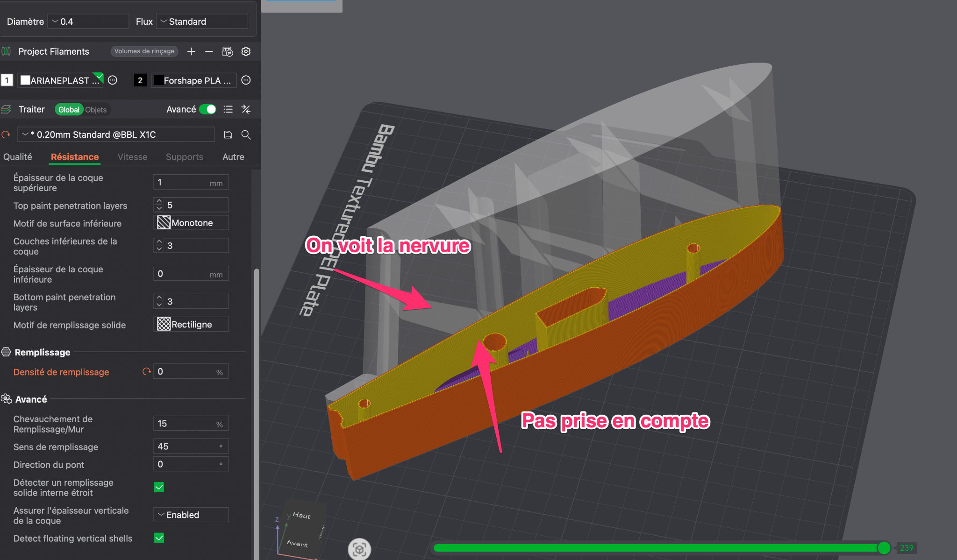The image size is (957, 560).
Task: Click the green layer slider handle
Action: (884, 547)
